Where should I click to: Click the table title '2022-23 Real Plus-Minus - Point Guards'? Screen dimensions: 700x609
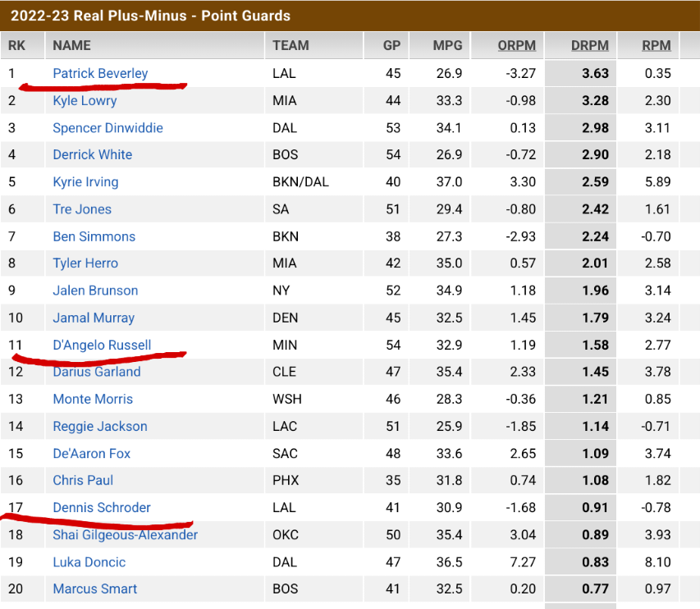click(x=150, y=16)
